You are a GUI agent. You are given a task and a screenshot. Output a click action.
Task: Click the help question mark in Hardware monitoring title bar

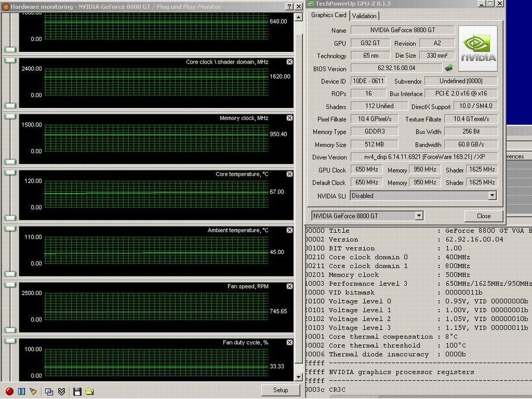pos(290,6)
